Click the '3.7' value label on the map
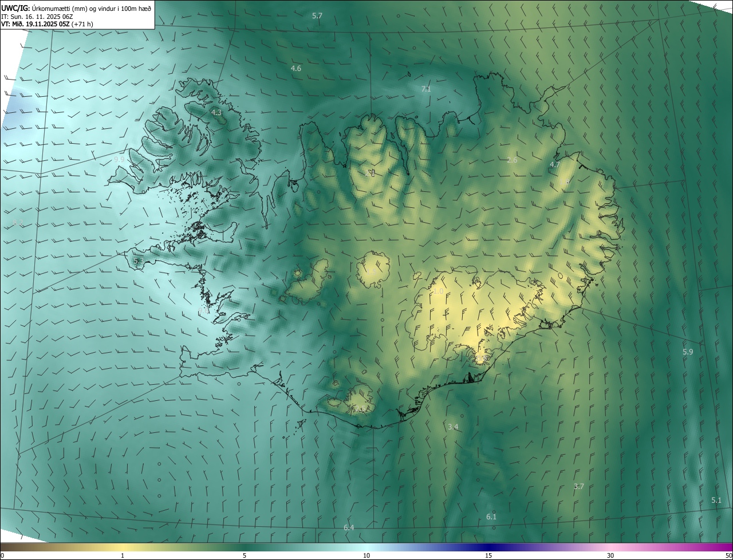 point(579,487)
